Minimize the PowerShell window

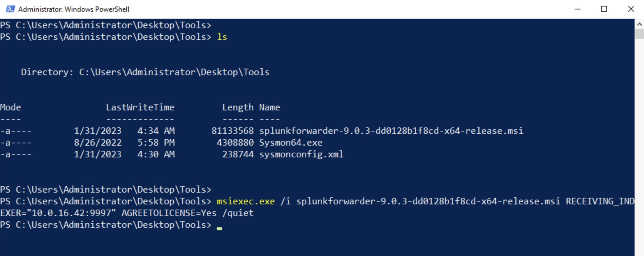pyautogui.click(x=578, y=9)
